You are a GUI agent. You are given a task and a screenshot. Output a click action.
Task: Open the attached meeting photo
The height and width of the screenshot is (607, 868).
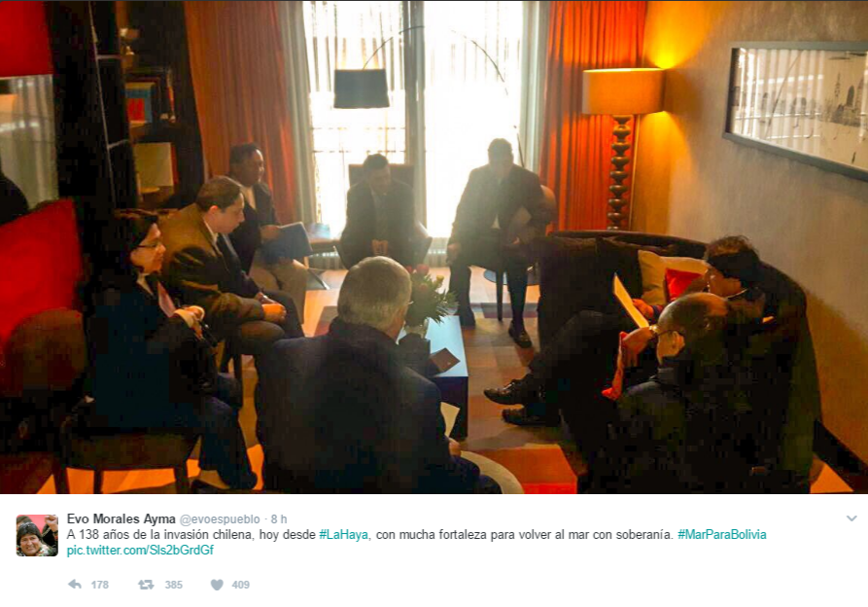click(x=434, y=247)
